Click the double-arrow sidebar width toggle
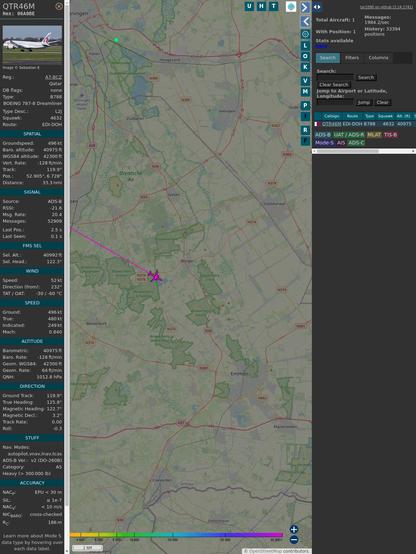The height and width of the screenshot is (554, 416). (317, 7)
